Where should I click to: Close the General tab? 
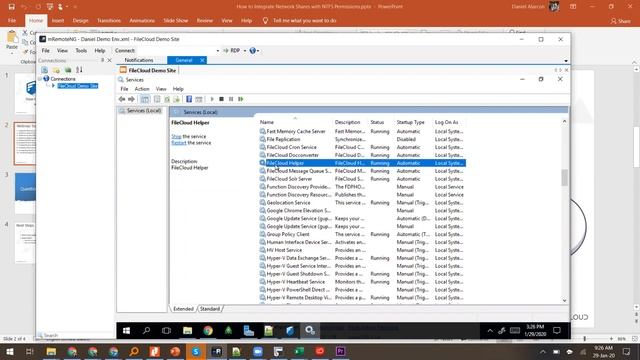(202, 60)
